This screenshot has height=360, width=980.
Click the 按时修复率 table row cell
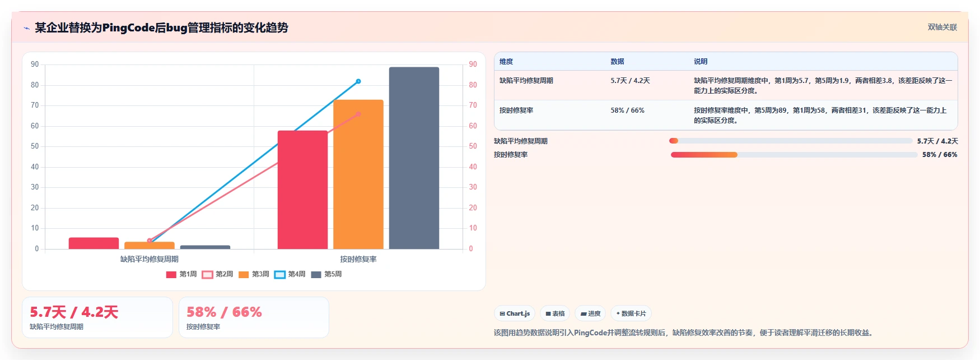[x=516, y=110]
